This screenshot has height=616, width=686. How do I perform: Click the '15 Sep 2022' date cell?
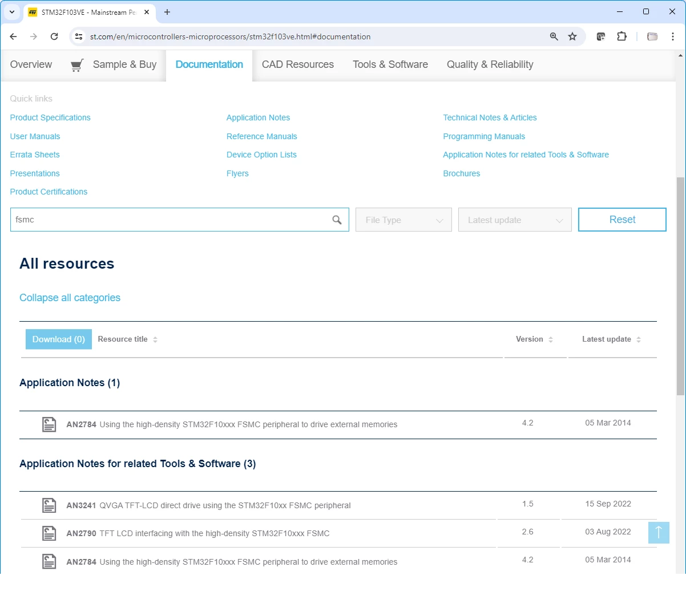(x=608, y=504)
